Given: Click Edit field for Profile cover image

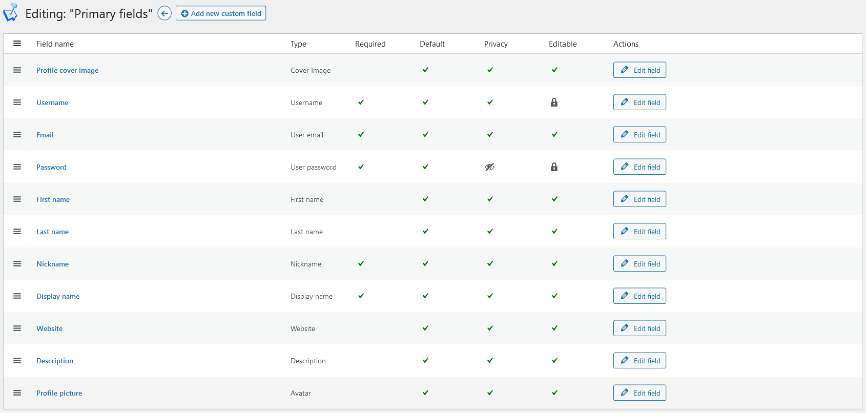Looking at the screenshot, I should (x=639, y=70).
